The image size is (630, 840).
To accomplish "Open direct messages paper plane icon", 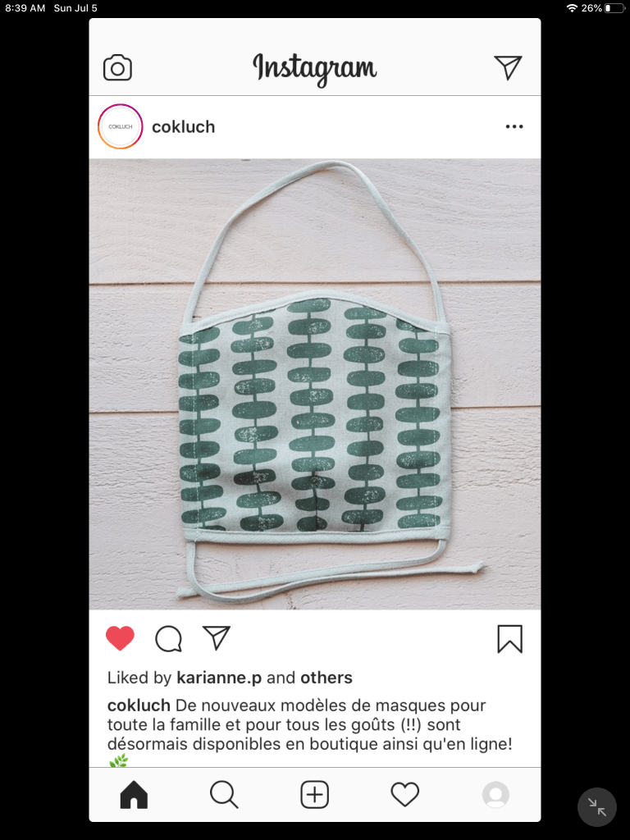I will pos(508,67).
